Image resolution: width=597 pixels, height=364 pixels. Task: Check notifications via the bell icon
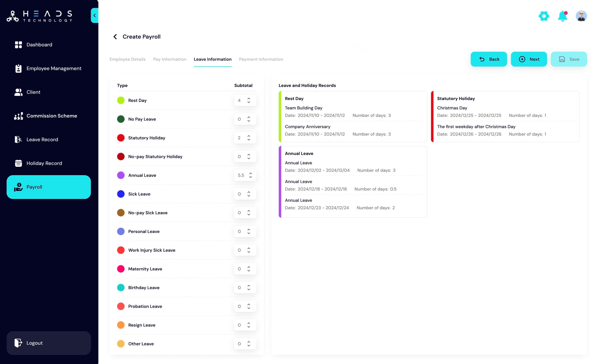(x=562, y=16)
